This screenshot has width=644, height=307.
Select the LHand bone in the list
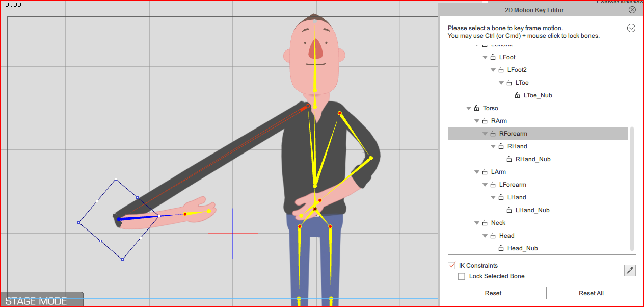point(517,197)
